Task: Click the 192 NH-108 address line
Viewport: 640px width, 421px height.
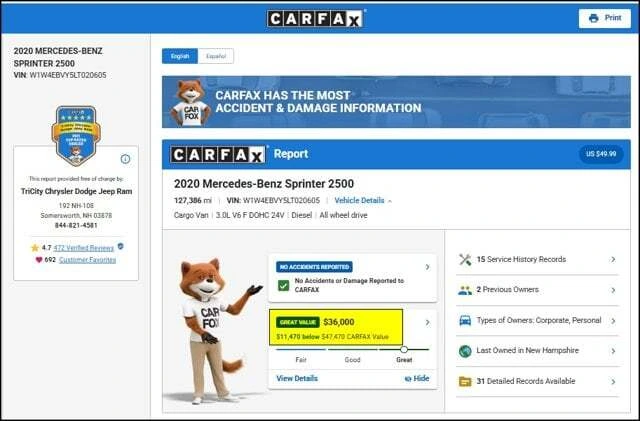Action: point(76,205)
